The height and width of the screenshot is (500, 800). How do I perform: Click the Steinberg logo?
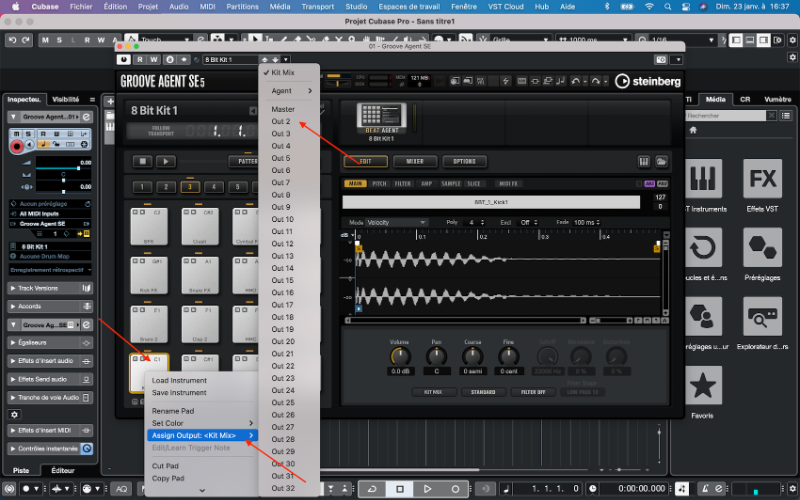[648, 81]
